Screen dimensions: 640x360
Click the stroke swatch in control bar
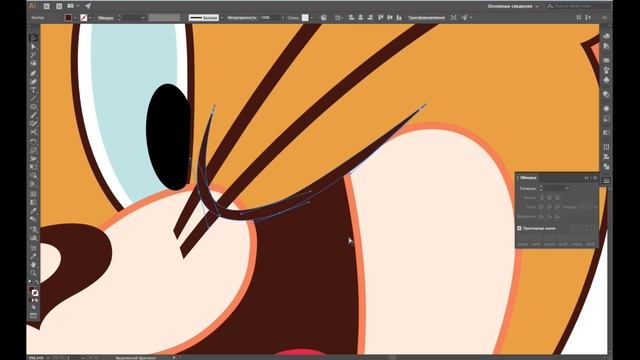[x=84, y=18]
